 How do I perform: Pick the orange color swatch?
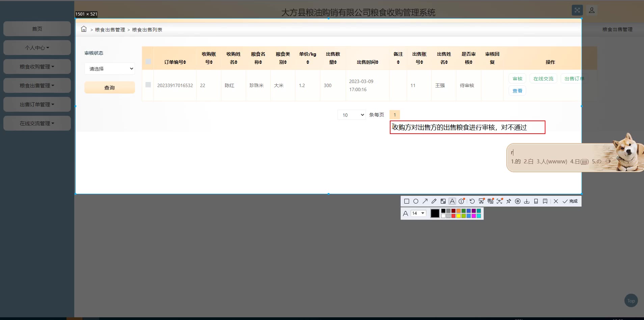coord(458,211)
